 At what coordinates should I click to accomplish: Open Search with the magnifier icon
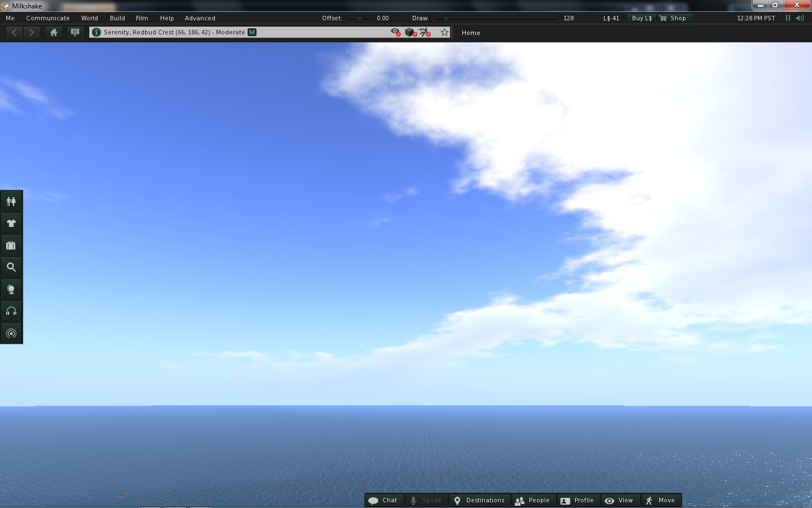(11, 268)
